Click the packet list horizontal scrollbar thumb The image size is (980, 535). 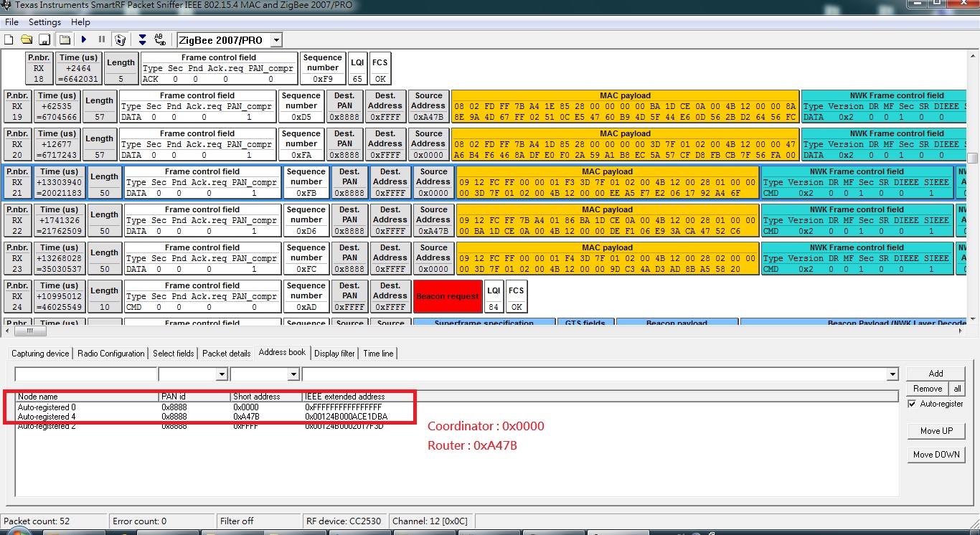coord(30,331)
